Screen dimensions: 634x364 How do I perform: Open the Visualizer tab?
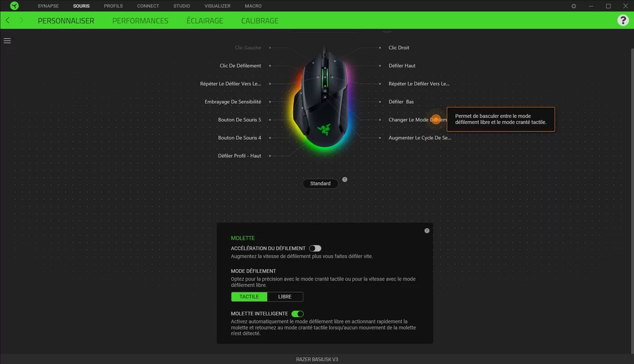[x=217, y=6]
